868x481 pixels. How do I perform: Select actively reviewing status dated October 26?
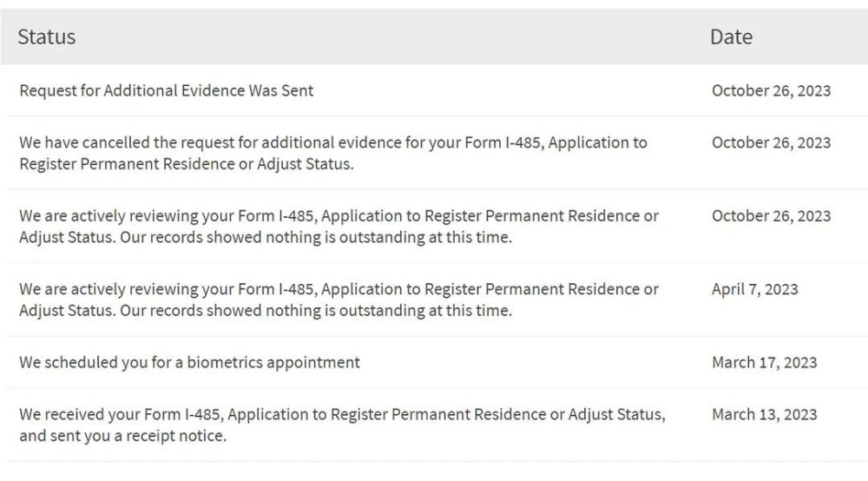[339, 226]
